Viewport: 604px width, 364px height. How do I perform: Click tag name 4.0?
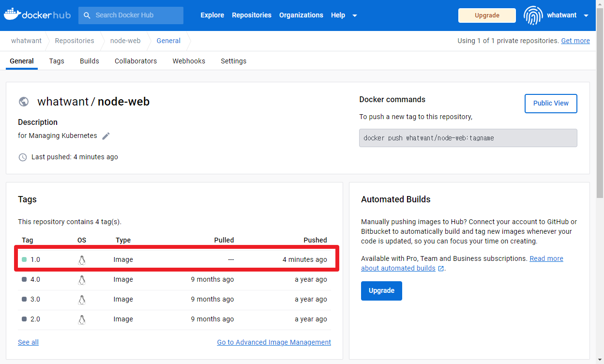35,279
